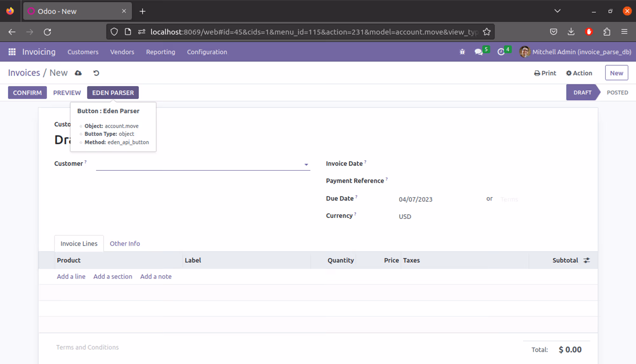Open the Action dropdown menu
Screen dimensions: 636x364
[x=579, y=73]
